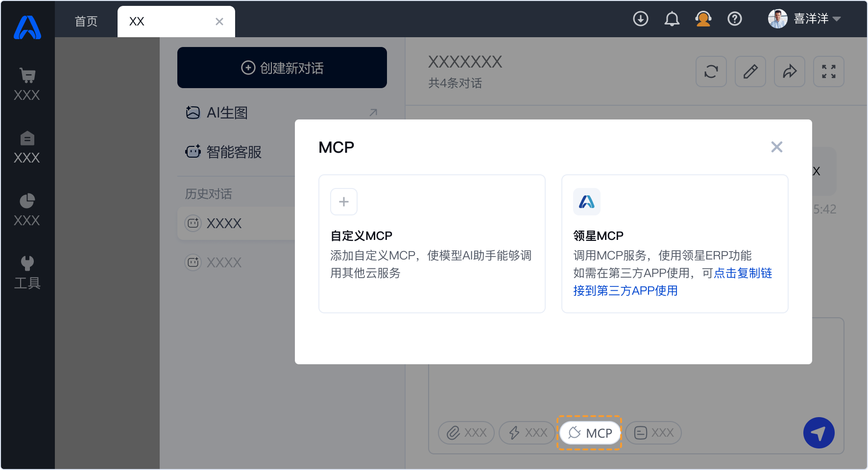
Task: Close the XX tab
Action: click(x=219, y=22)
